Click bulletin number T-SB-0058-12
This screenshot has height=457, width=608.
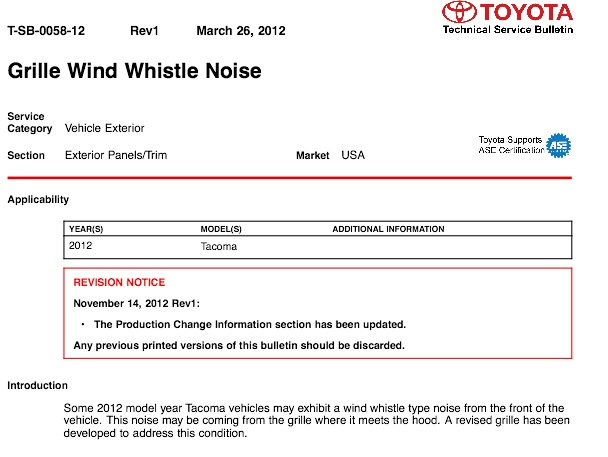[x=46, y=31]
